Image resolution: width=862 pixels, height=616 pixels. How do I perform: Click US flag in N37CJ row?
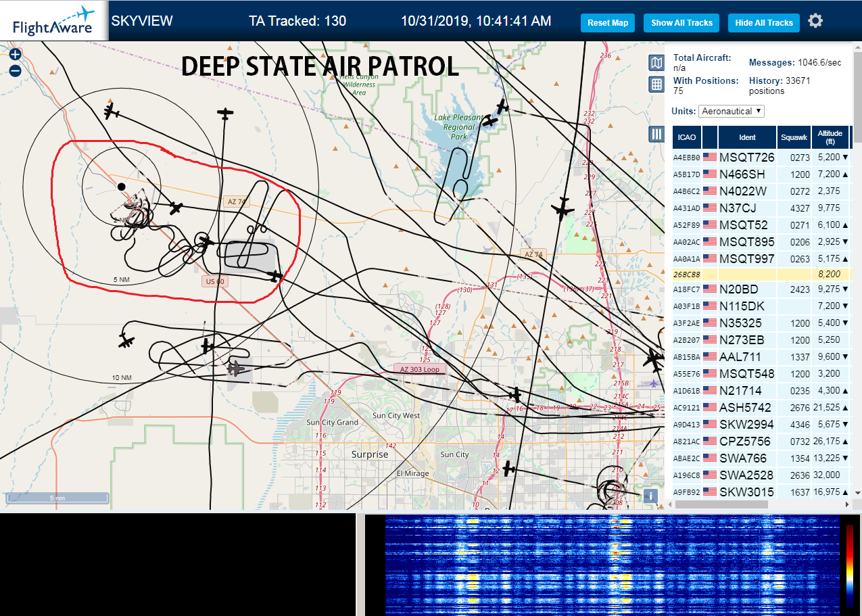[x=709, y=208]
